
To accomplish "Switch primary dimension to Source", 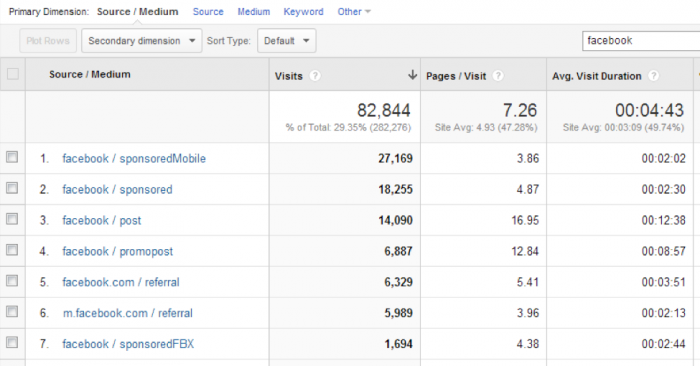I will [x=208, y=12].
